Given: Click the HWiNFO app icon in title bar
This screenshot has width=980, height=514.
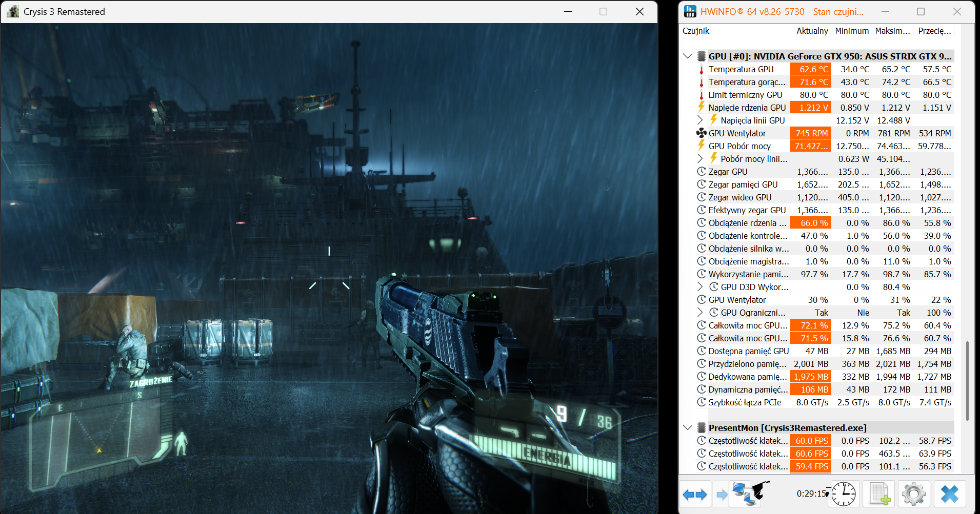Looking at the screenshot, I should click(x=690, y=12).
